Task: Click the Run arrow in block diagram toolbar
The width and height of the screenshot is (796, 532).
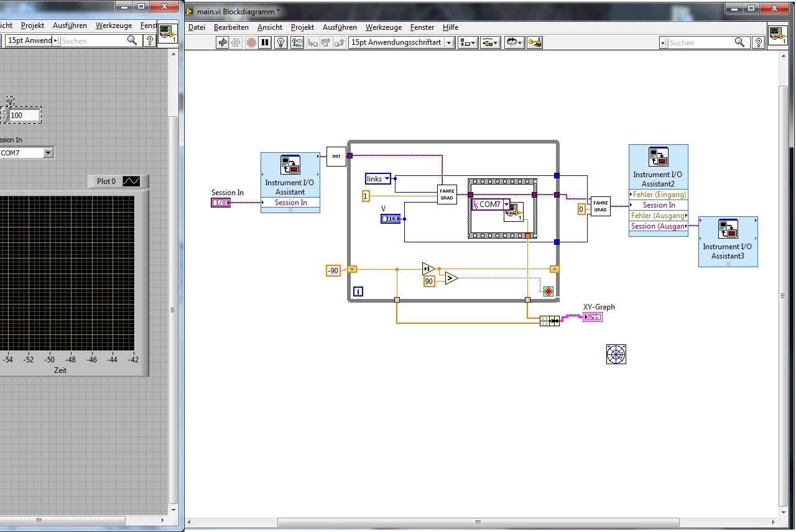Action: (x=223, y=42)
